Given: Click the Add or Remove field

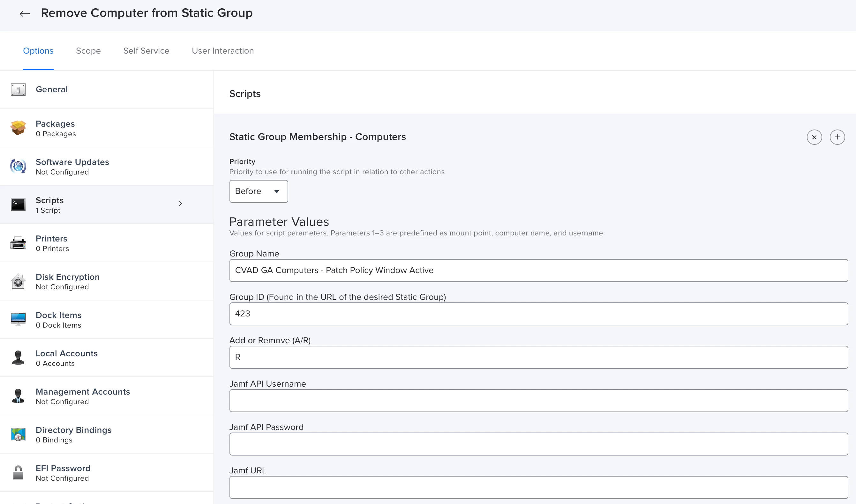Looking at the screenshot, I should click(x=539, y=357).
